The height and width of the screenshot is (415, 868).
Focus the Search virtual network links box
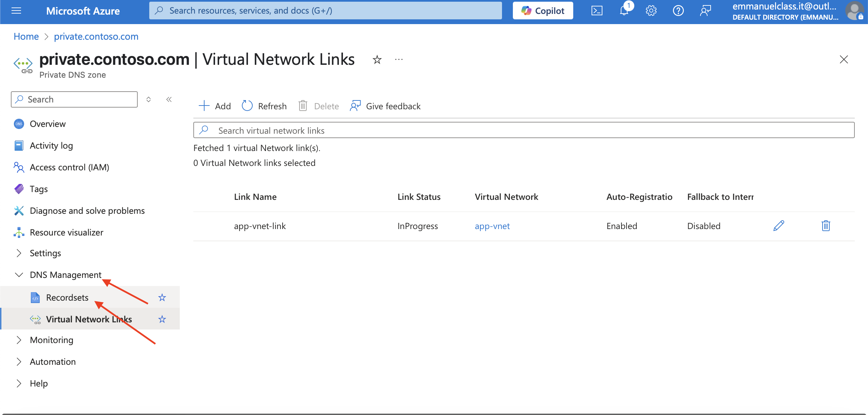[524, 130]
